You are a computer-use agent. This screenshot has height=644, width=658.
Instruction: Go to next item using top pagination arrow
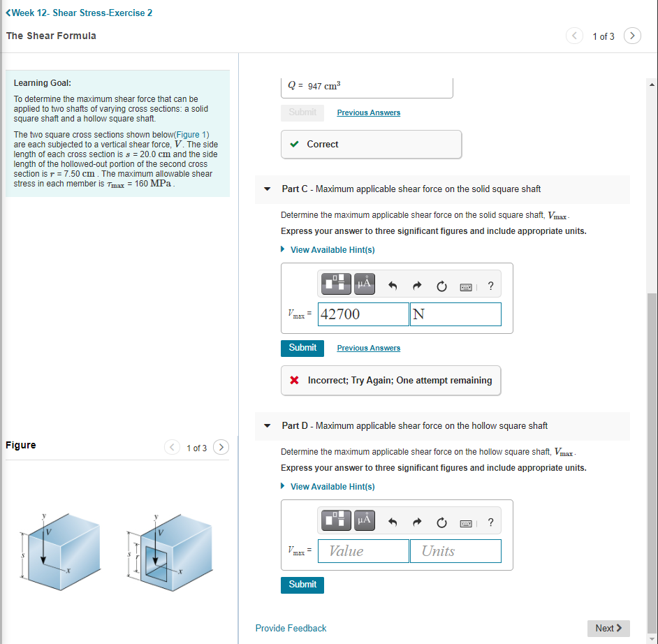pos(632,36)
